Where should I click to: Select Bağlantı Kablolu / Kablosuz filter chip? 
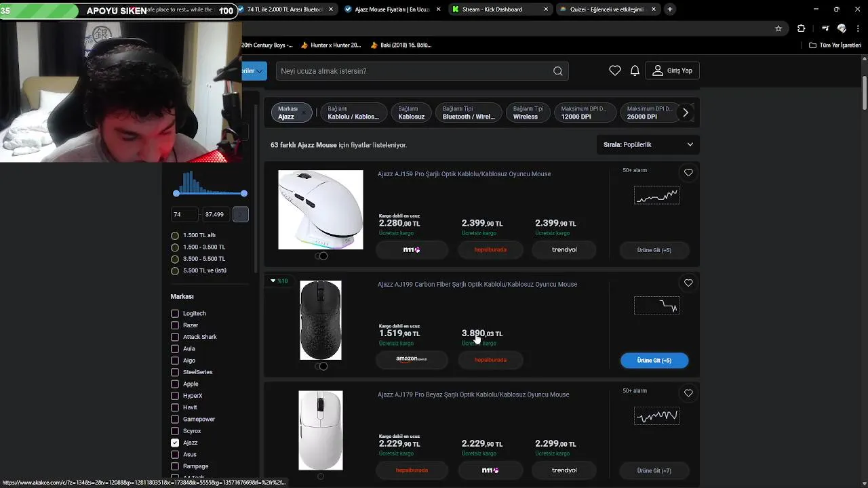[353, 113]
